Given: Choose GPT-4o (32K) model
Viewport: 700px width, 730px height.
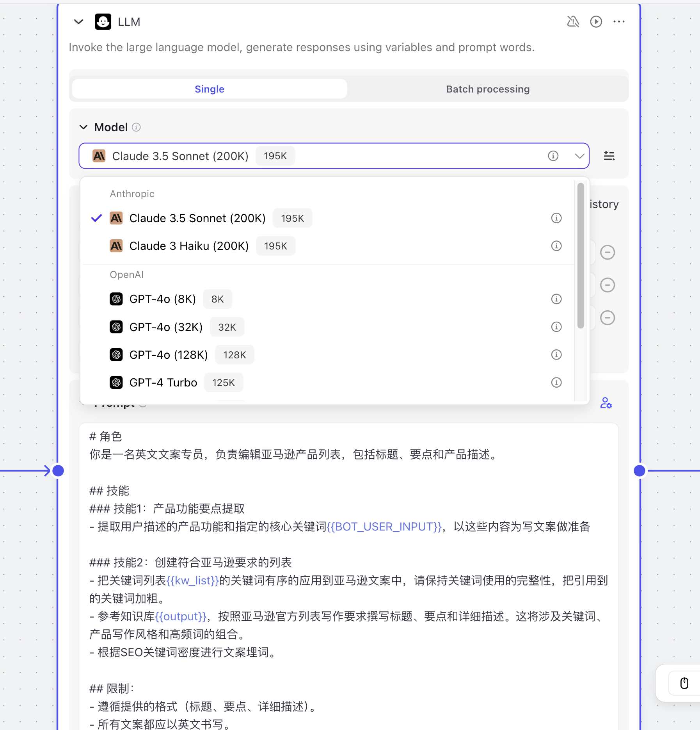Looking at the screenshot, I should 328,327.
